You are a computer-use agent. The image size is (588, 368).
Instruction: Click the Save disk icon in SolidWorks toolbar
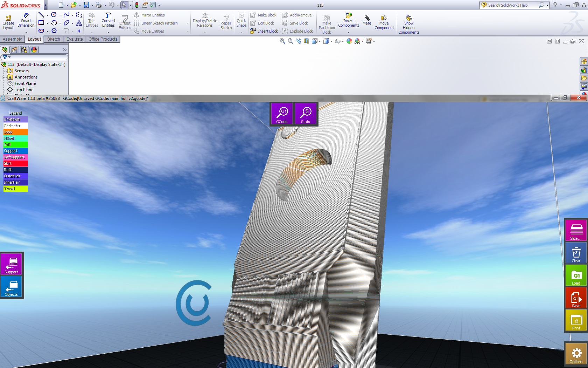(86, 5)
